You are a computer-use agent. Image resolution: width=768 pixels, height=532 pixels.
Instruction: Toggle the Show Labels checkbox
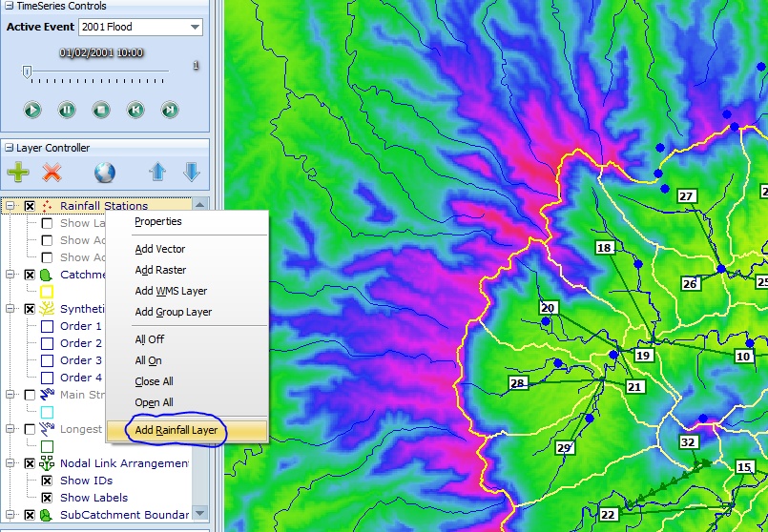click(x=47, y=498)
